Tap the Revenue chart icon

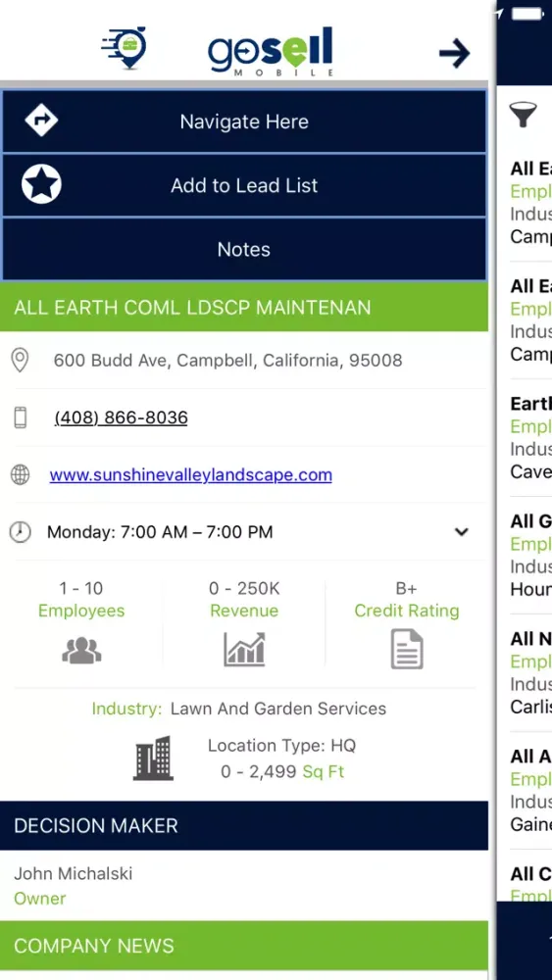[244, 650]
